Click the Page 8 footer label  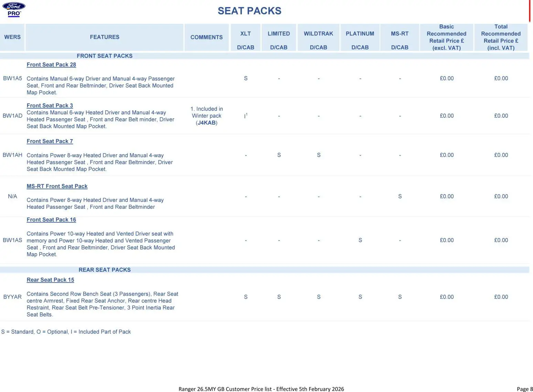click(x=525, y=389)
